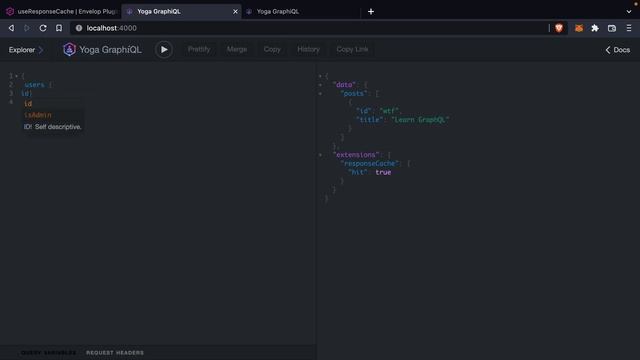Click the true value of hit
Viewport: 640px width, 360px height.
click(x=383, y=173)
